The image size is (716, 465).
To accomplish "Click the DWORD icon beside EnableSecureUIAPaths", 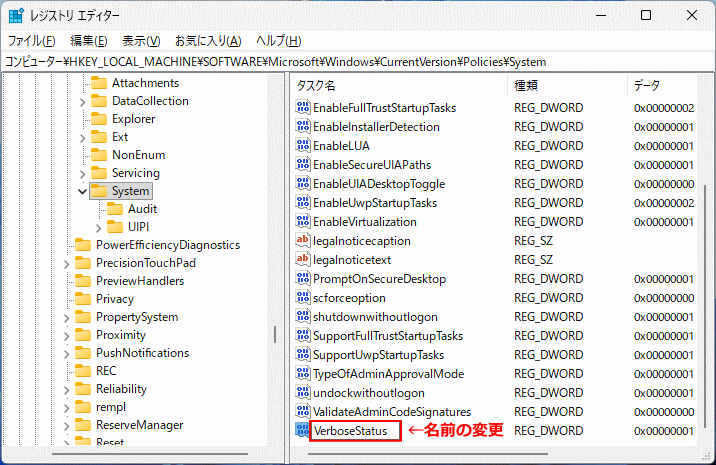I will point(302,164).
